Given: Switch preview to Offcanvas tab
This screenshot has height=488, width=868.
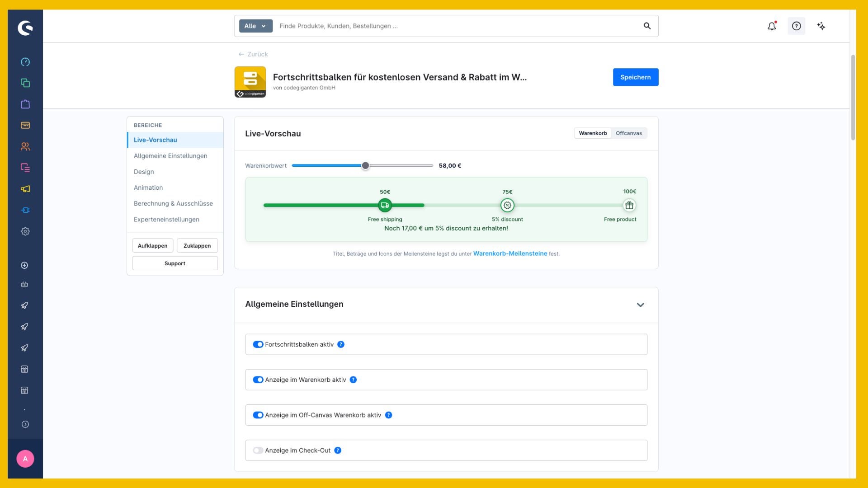Looking at the screenshot, I should pos(628,133).
